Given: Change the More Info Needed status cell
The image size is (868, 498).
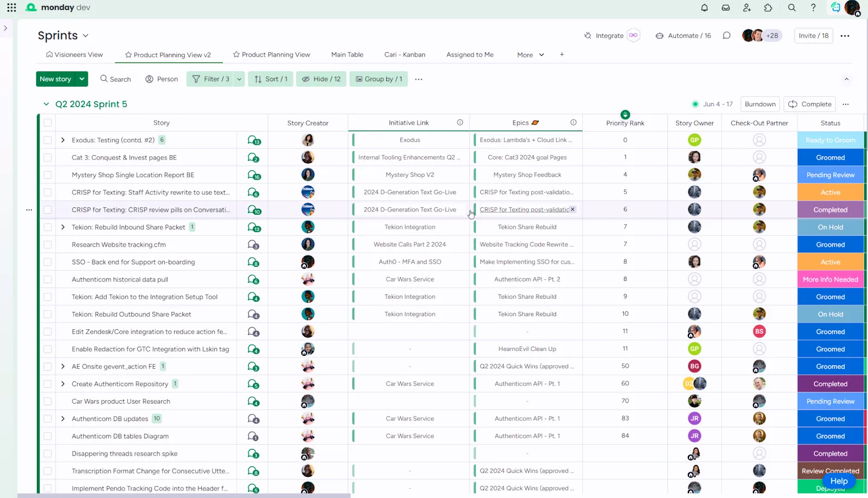Looking at the screenshot, I should 830,279.
